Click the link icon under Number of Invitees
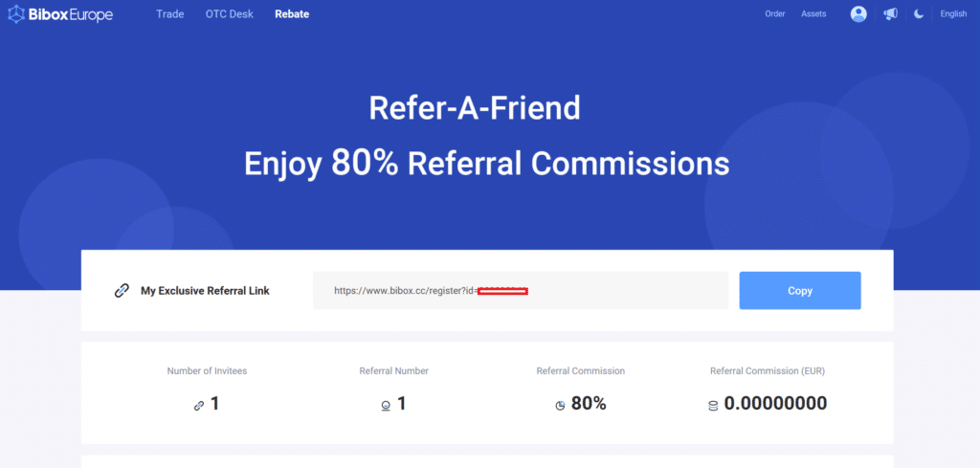The width and height of the screenshot is (980, 468). coord(199,405)
